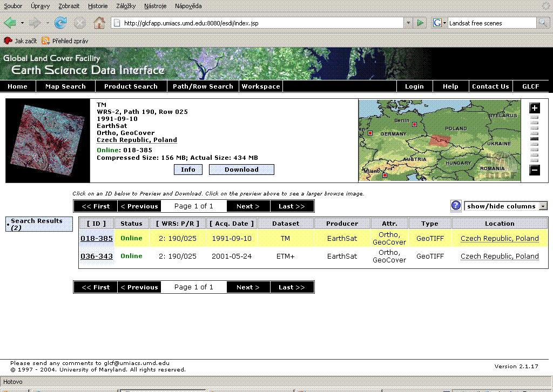Click the bottom Next > pagination button

pyautogui.click(x=248, y=287)
